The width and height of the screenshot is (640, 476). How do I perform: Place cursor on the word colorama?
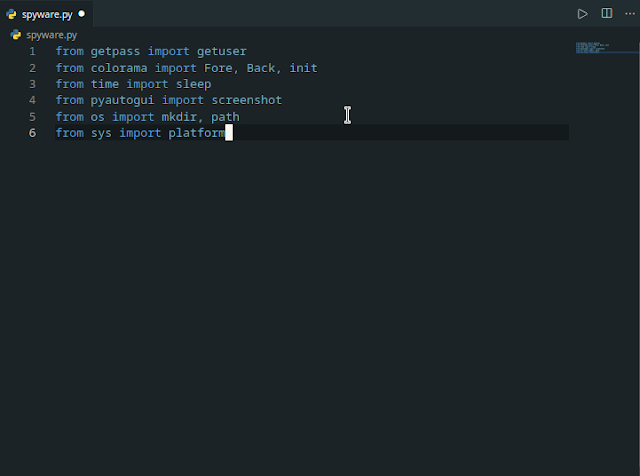click(x=119, y=68)
